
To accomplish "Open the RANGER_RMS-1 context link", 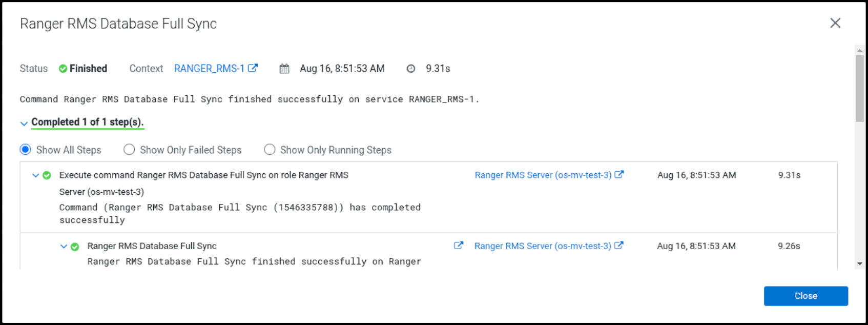I will click(x=209, y=68).
